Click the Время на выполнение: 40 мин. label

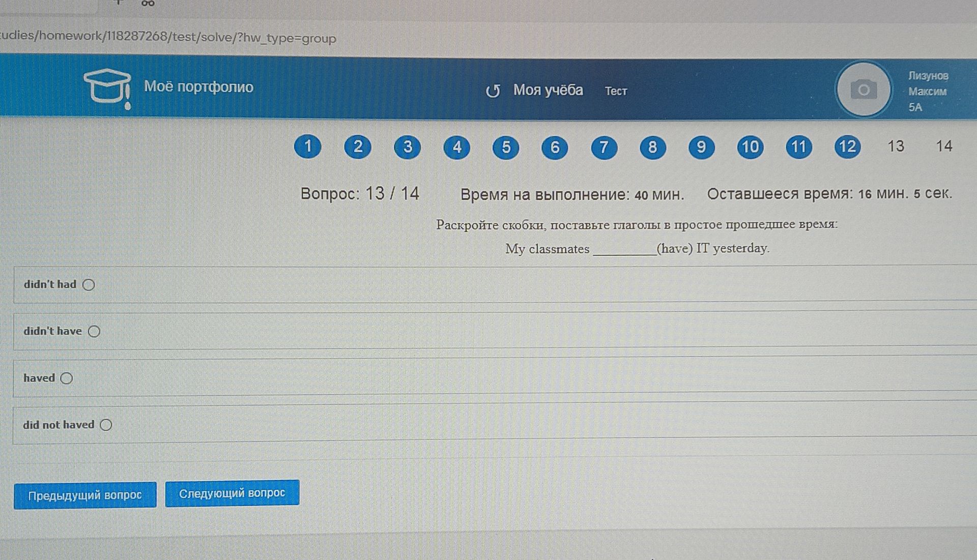pos(572,195)
